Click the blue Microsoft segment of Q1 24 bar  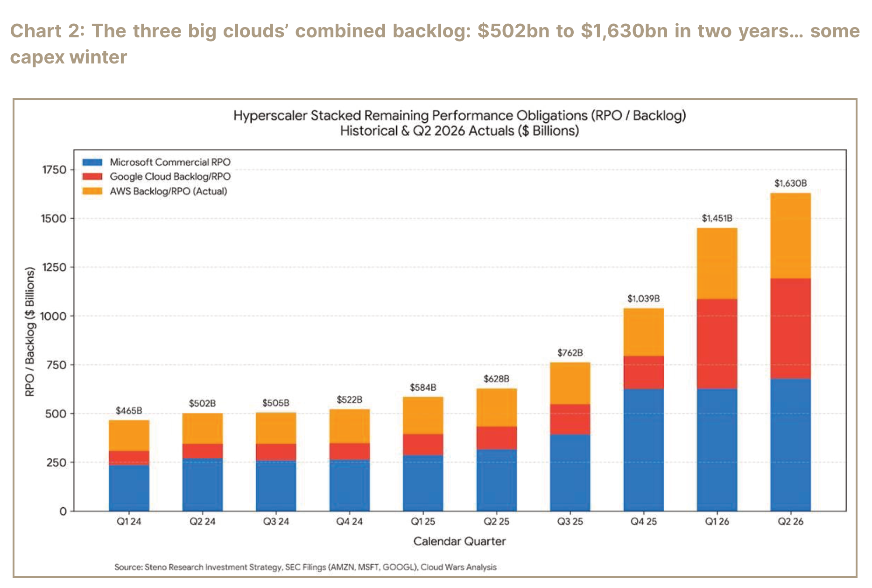[129, 488]
